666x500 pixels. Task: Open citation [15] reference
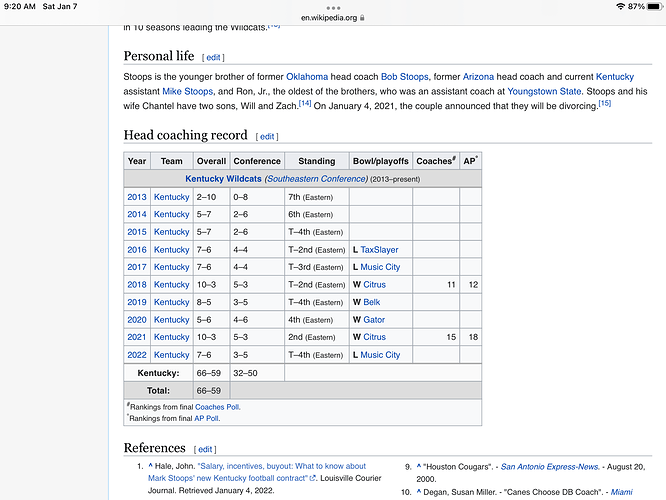click(x=604, y=103)
